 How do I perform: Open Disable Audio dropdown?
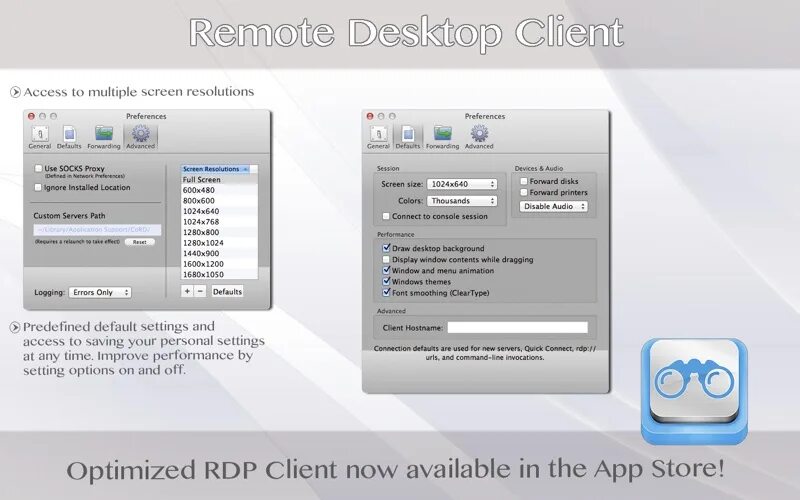point(554,206)
